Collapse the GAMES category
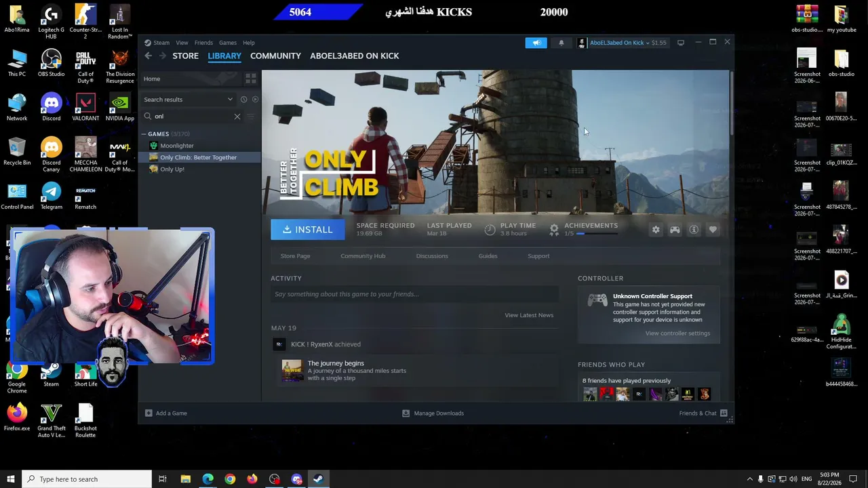The height and width of the screenshot is (488, 868). pos(144,134)
